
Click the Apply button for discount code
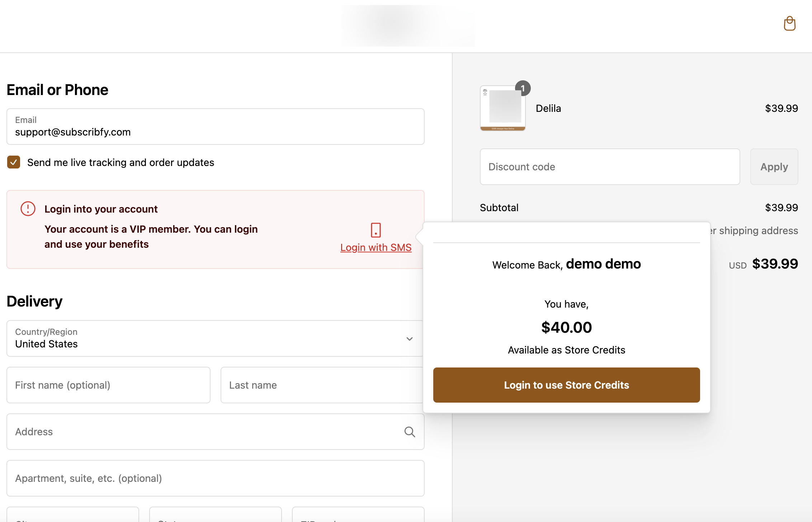click(x=774, y=167)
